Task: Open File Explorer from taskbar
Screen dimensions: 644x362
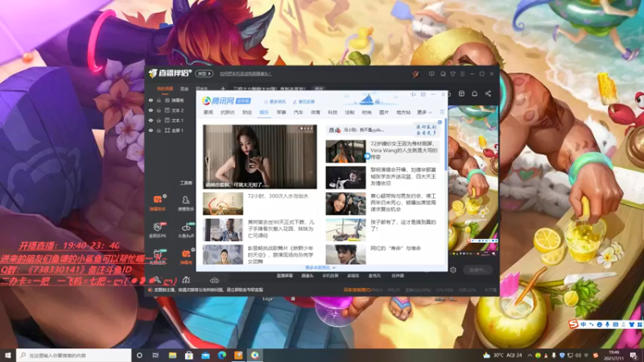Action: [172, 355]
